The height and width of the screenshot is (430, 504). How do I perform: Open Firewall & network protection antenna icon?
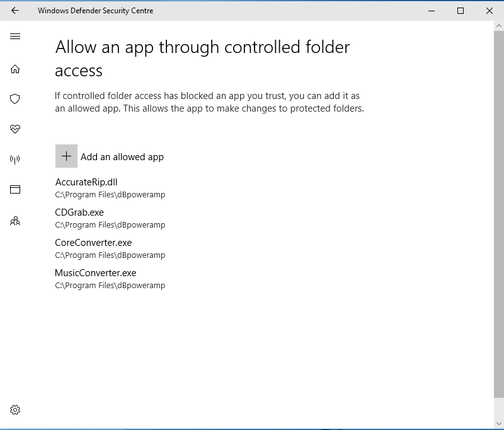click(15, 159)
